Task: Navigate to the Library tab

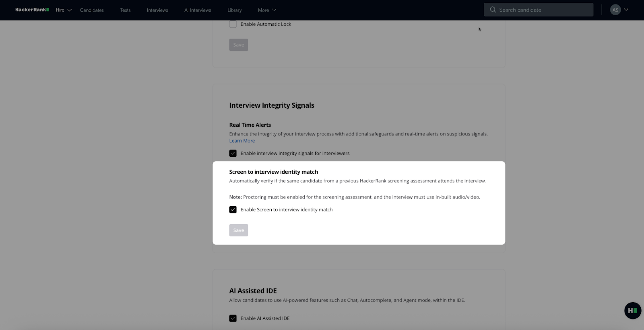Action: point(234,10)
